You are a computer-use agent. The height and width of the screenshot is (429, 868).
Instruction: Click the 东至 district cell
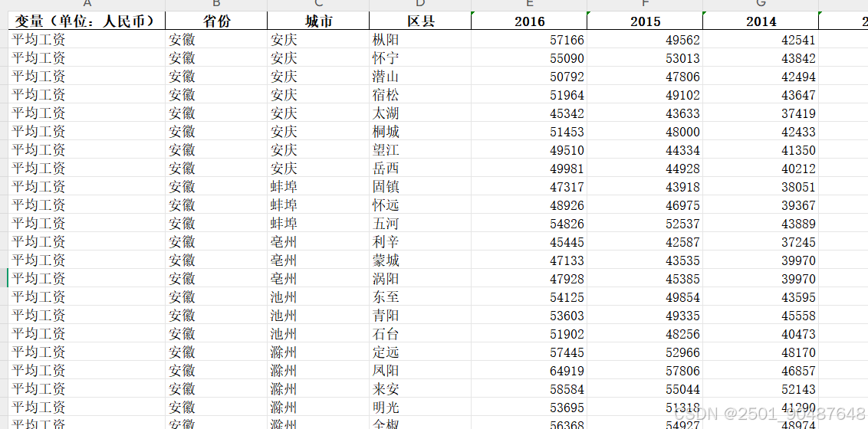pyautogui.click(x=420, y=296)
